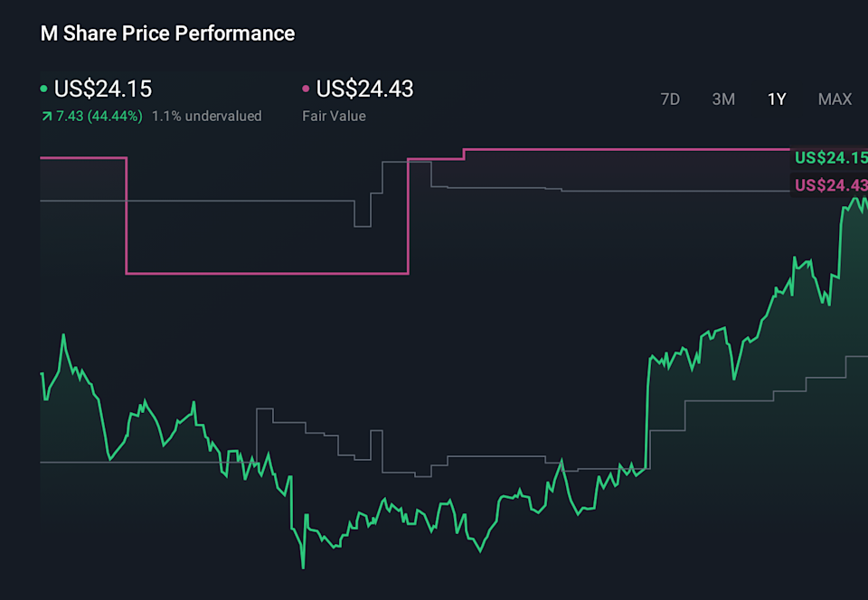Screen dimensions: 868x600
Task: Click the green share price legend dot
Action: (44, 89)
